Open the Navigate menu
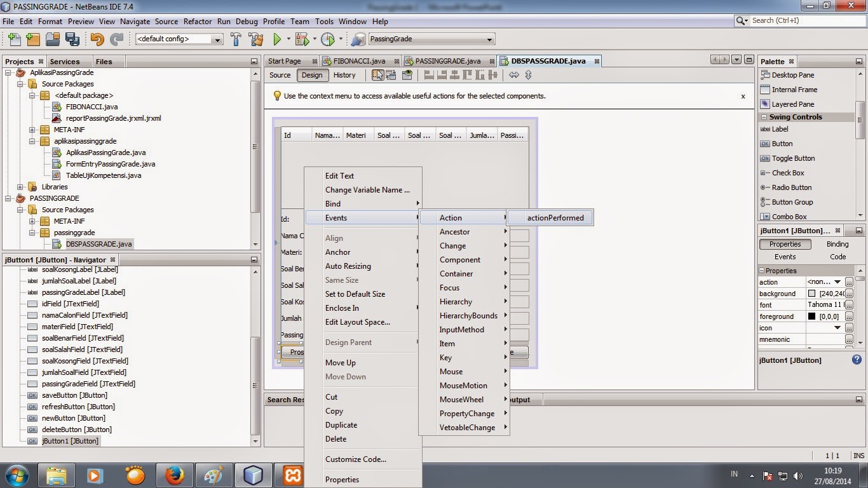Image resolution: width=868 pixels, height=488 pixels. pos(135,21)
